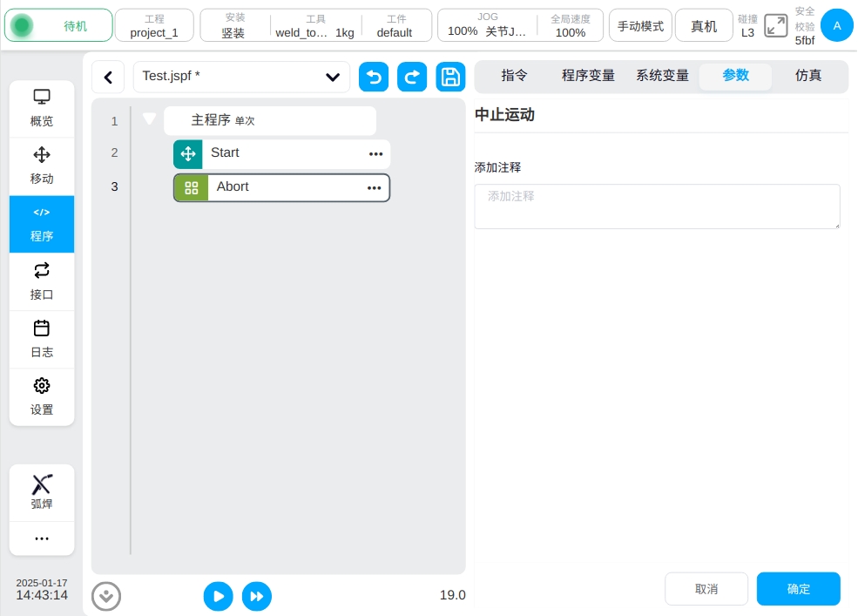This screenshot has width=858, height=616.
Task: Go to the 概览 overview page
Action: (42, 108)
